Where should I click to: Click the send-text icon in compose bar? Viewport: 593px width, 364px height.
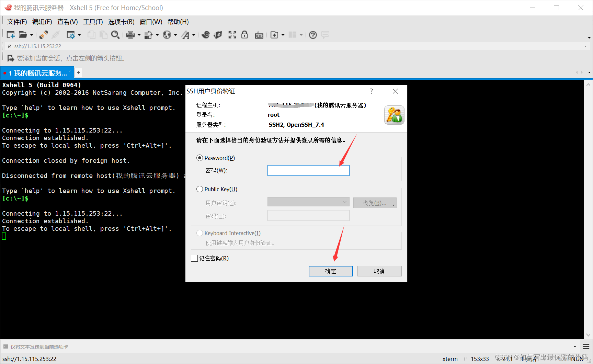tap(6, 346)
